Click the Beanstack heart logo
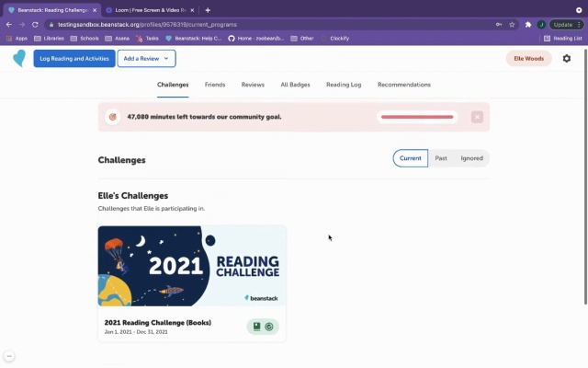Viewport: 588px width, 368px height. [x=19, y=58]
